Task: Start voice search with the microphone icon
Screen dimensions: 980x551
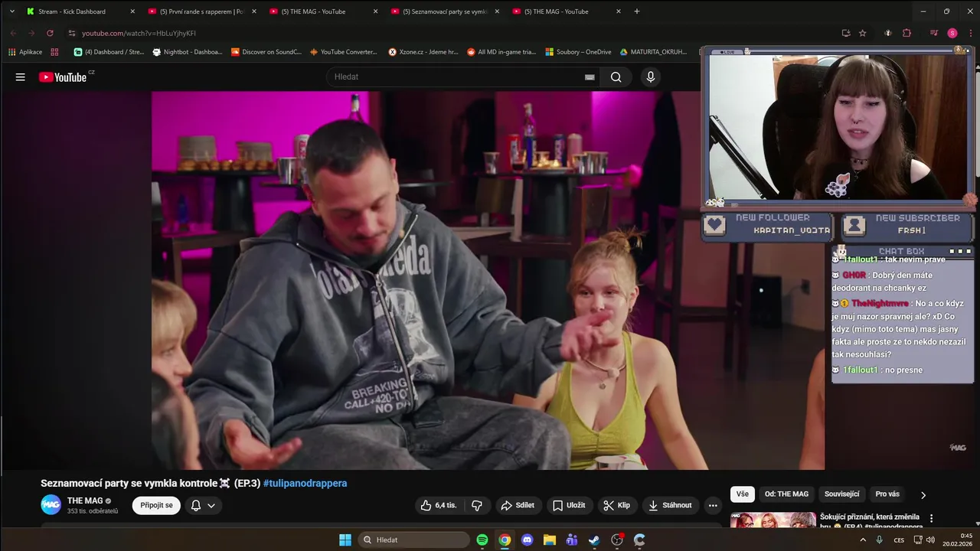Action: pyautogui.click(x=651, y=77)
